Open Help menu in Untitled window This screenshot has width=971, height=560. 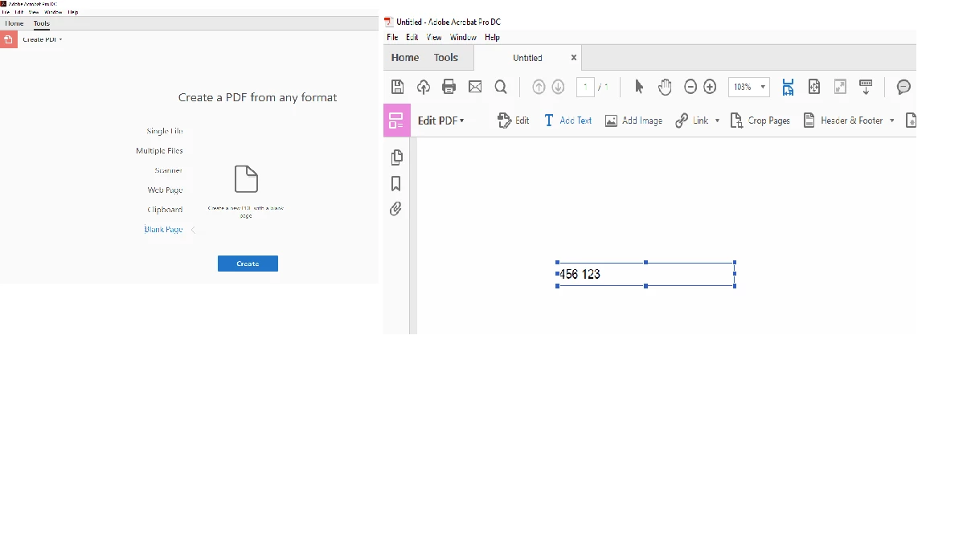tap(493, 37)
